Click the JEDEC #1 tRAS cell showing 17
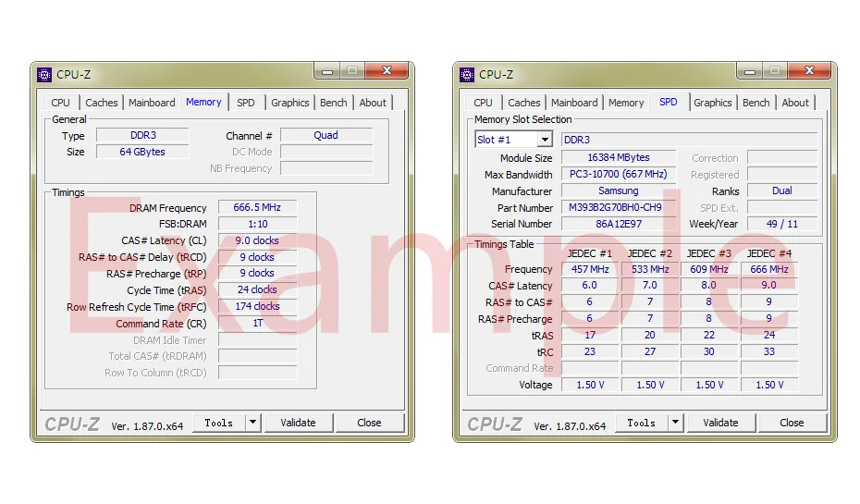 tap(590, 335)
